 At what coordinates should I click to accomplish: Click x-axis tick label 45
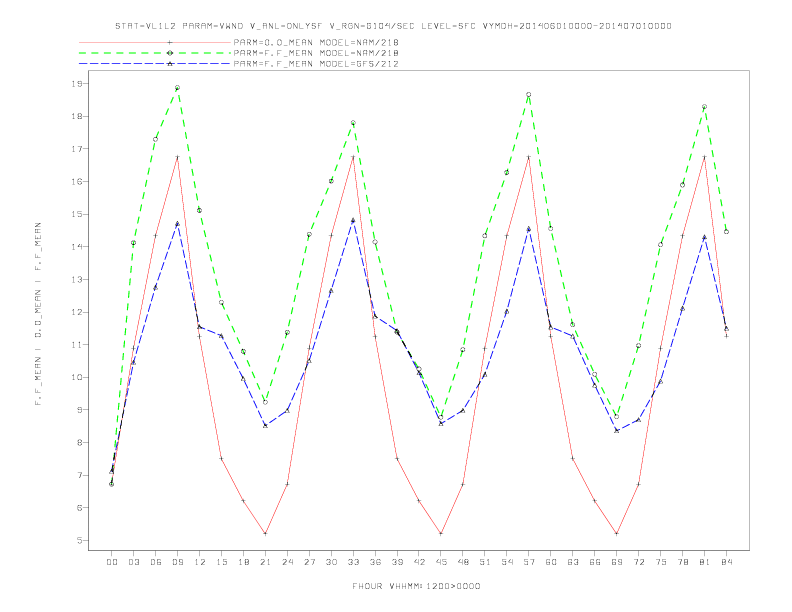click(x=441, y=562)
